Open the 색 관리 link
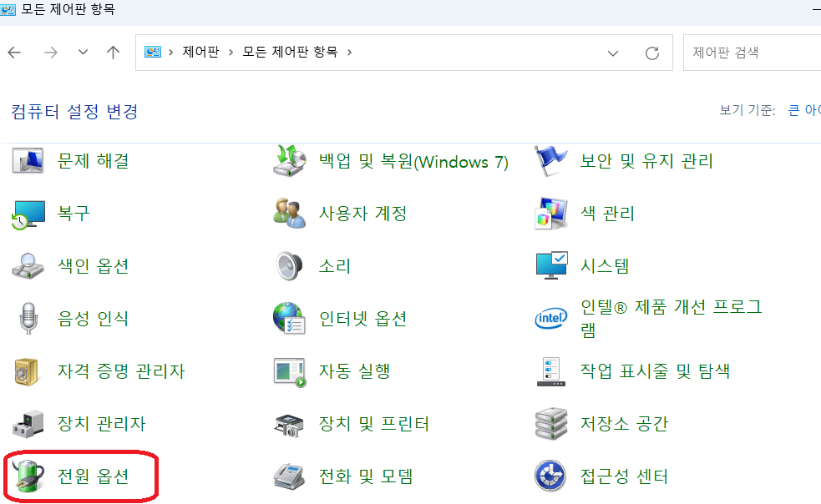Viewport: 821px width, 504px height. (607, 214)
